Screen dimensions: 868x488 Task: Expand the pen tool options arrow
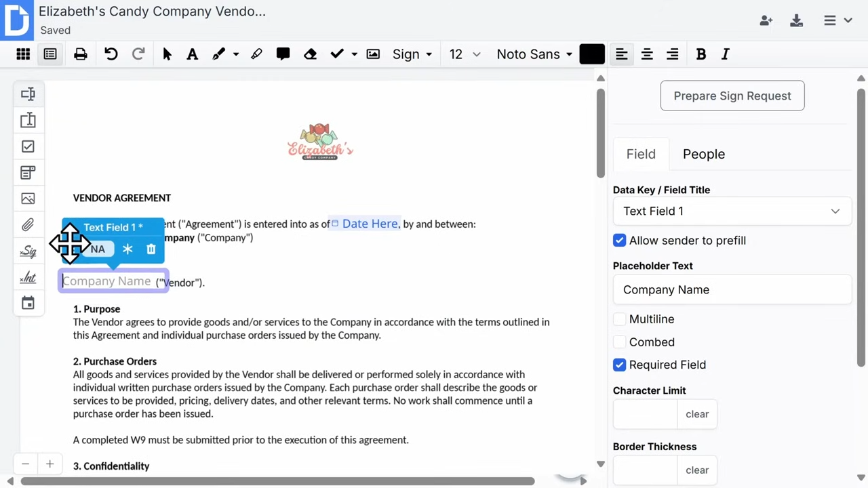[236, 54]
